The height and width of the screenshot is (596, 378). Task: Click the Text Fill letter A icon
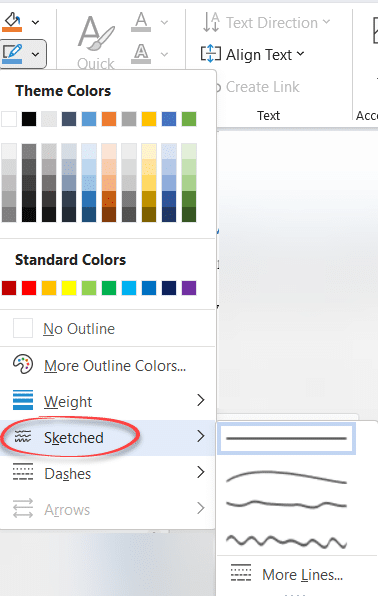click(x=141, y=22)
